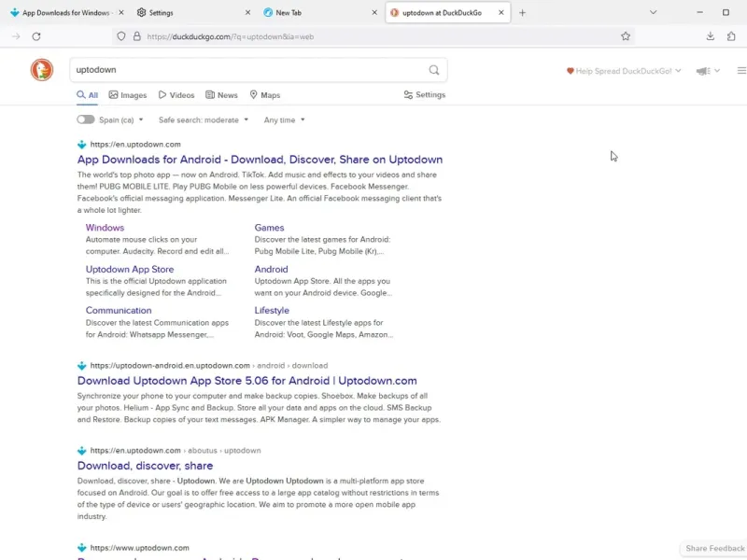Click the DuckDuckGo logo

pyautogui.click(x=42, y=70)
